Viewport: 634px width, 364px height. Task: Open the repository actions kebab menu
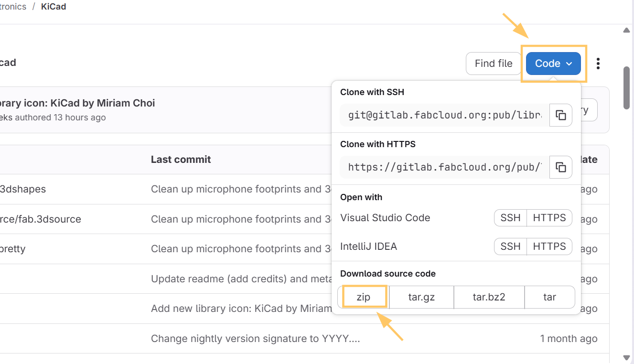pyautogui.click(x=598, y=63)
